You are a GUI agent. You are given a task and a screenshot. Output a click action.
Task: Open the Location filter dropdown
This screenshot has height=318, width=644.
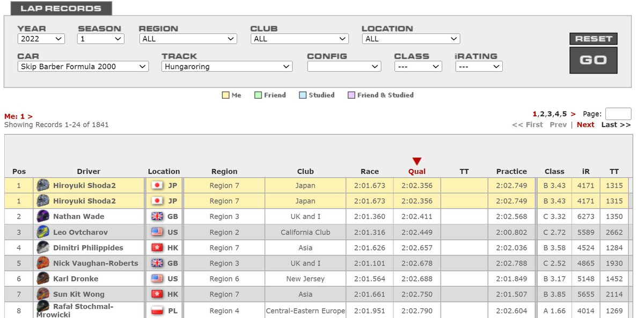tap(411, 39)
